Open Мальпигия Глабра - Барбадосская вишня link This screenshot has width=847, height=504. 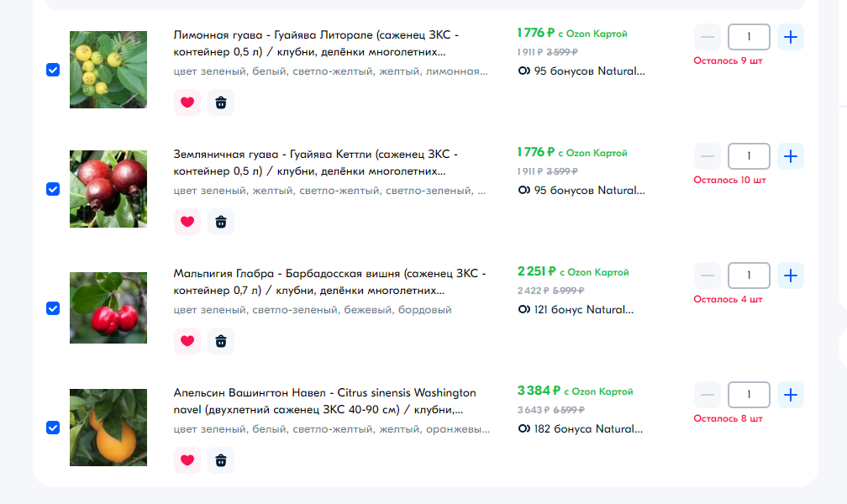[x=329, y=281]
